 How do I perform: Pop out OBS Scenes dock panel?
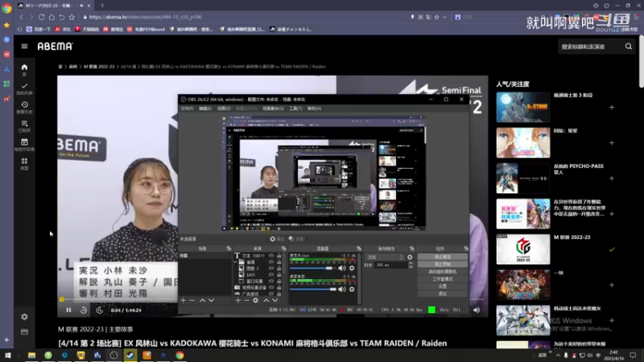click(x=229, y=249)
